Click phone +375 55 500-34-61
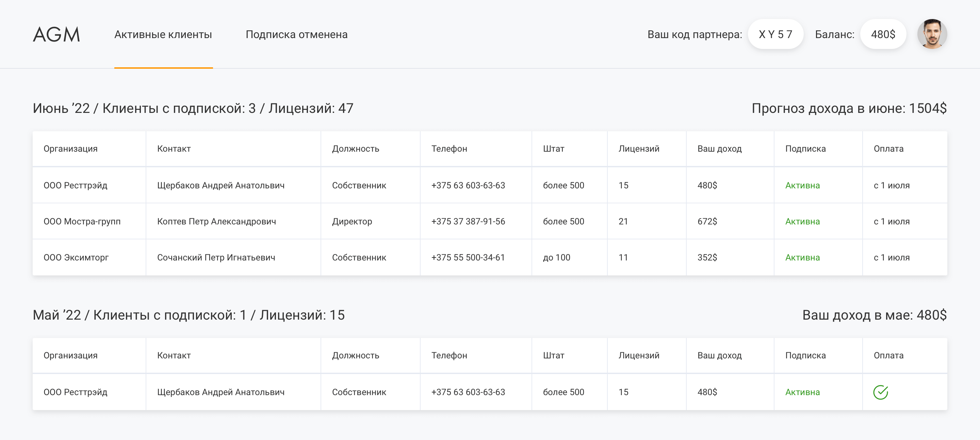The image size is (980, 440). [468, 257]
